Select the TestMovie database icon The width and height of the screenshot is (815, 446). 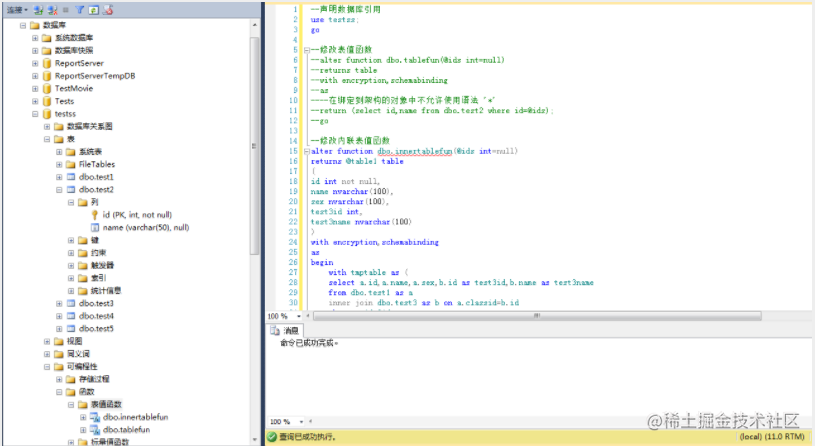[x=47, y=88]
